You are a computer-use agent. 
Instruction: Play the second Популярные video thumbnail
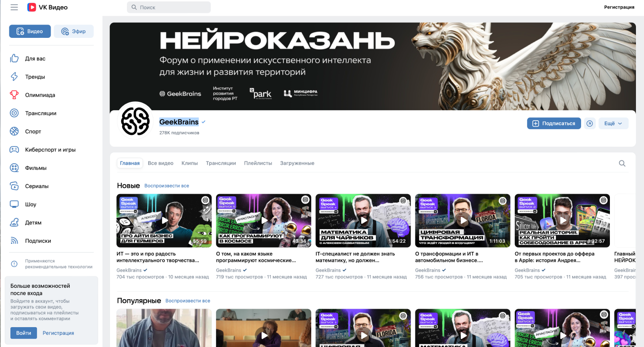(264, 328)
